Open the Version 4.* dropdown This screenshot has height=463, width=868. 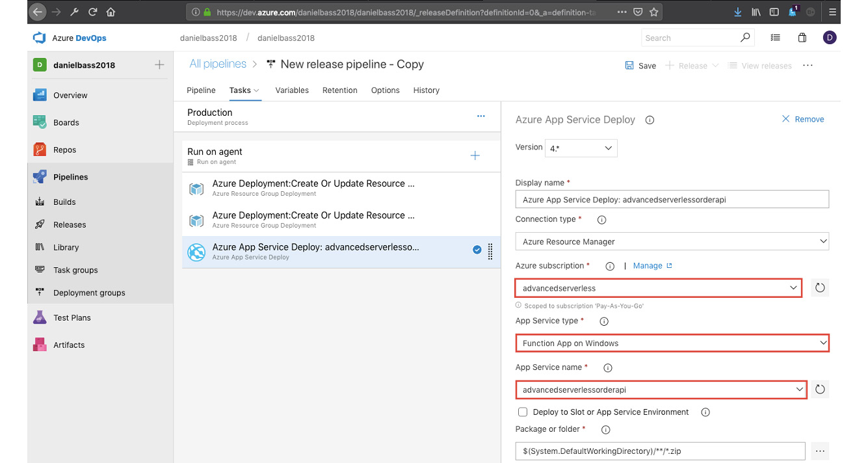coord(581,148)
